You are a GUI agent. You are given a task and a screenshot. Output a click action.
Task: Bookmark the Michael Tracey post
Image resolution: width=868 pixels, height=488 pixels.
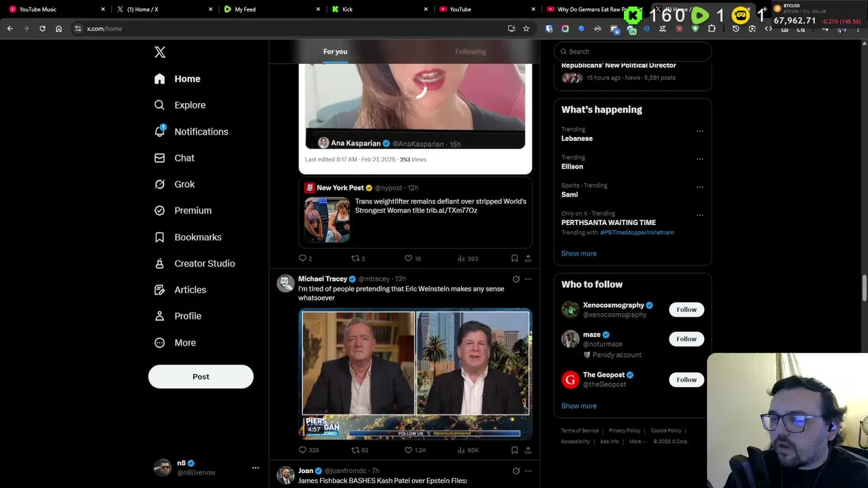[x=515, y=450]
